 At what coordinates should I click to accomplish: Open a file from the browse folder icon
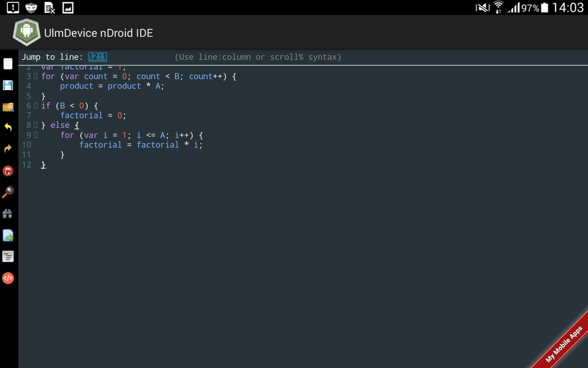point(8,107)
